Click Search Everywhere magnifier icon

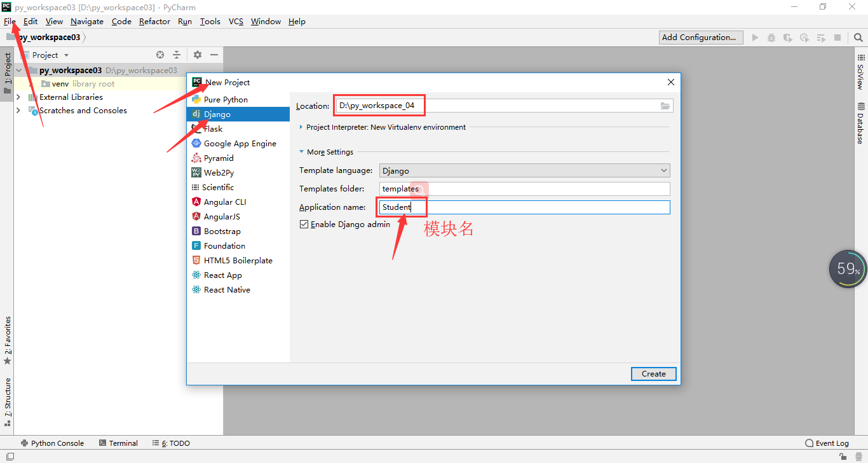click(x=858, y=38)
